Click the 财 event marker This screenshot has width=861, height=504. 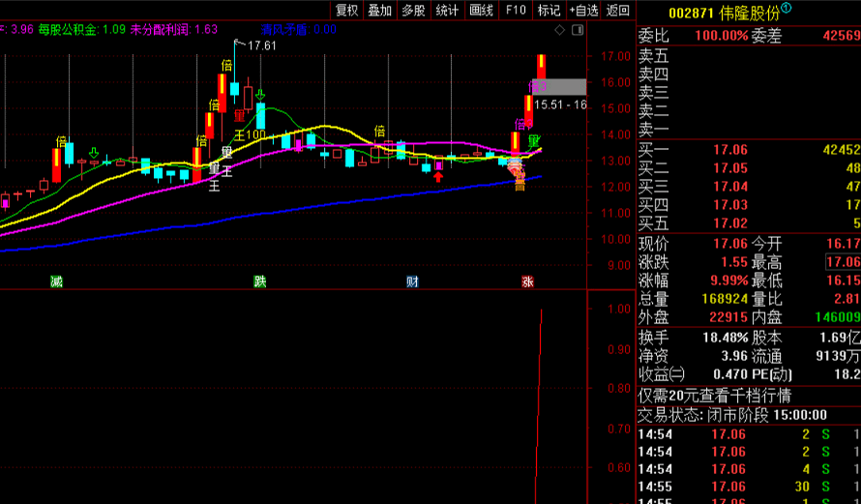pos(413,282)
